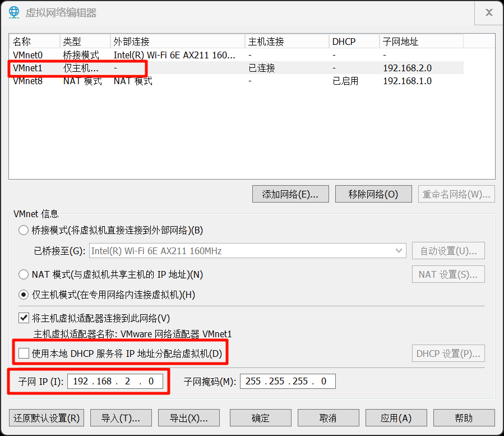Close the virtual network editor window
The height and width of the screenshot is (436, 504).
coord(488,13)
